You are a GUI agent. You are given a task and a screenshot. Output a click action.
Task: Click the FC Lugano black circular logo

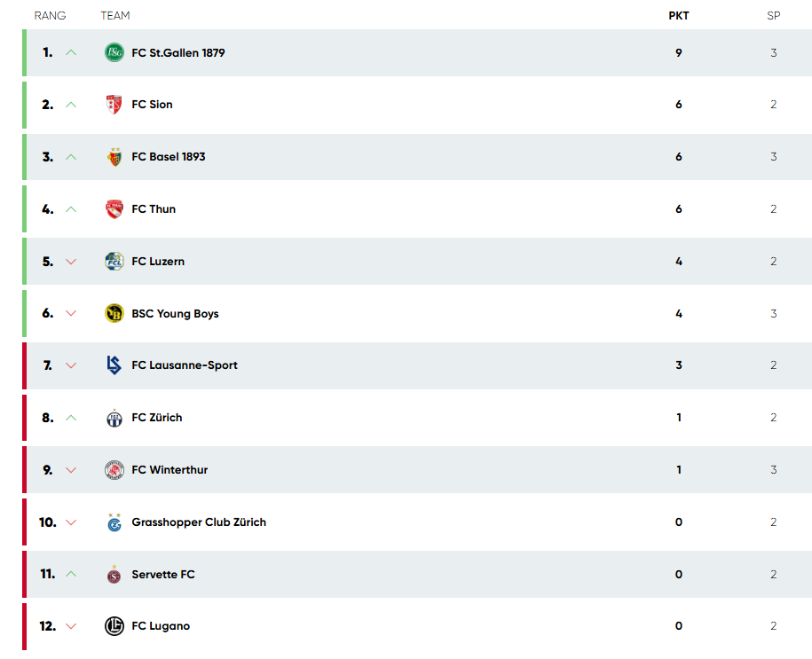114,626
